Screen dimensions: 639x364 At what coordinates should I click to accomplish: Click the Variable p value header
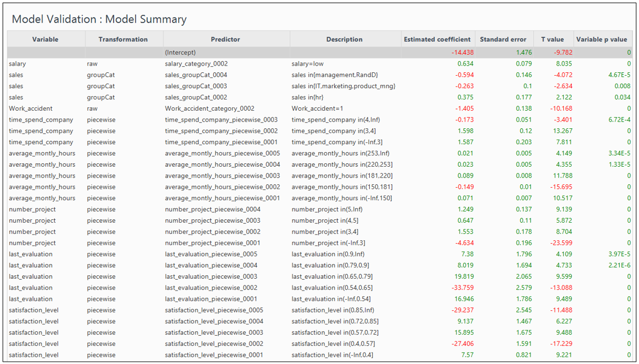(601, 40)
